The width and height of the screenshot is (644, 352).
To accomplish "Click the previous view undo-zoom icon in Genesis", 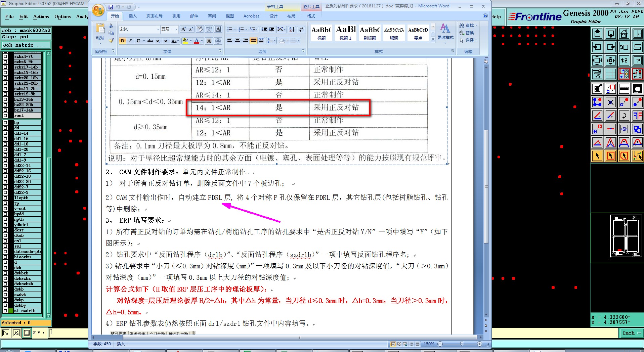I will point(624,47).
